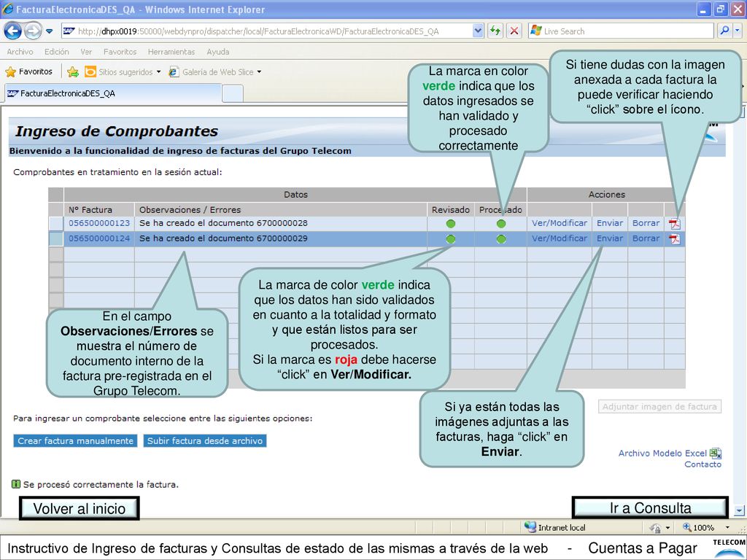Click the add to favorites bar star icon
This screenshot has width=747, height=560.
point(73,72)
